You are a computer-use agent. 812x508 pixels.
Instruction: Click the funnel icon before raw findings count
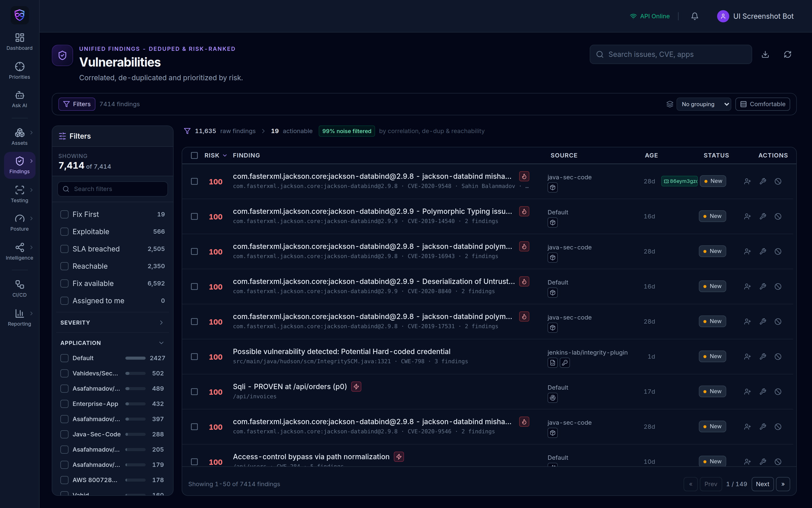[x=187, y=131]
